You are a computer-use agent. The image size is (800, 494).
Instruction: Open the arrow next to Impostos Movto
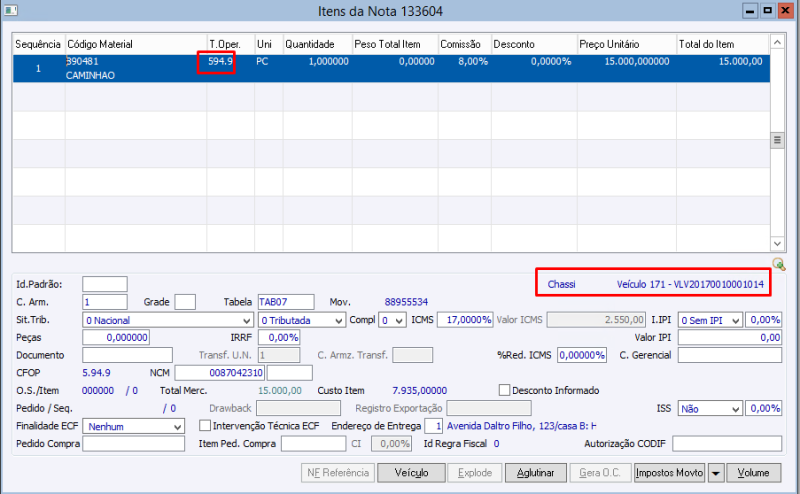tap(714, 472)
